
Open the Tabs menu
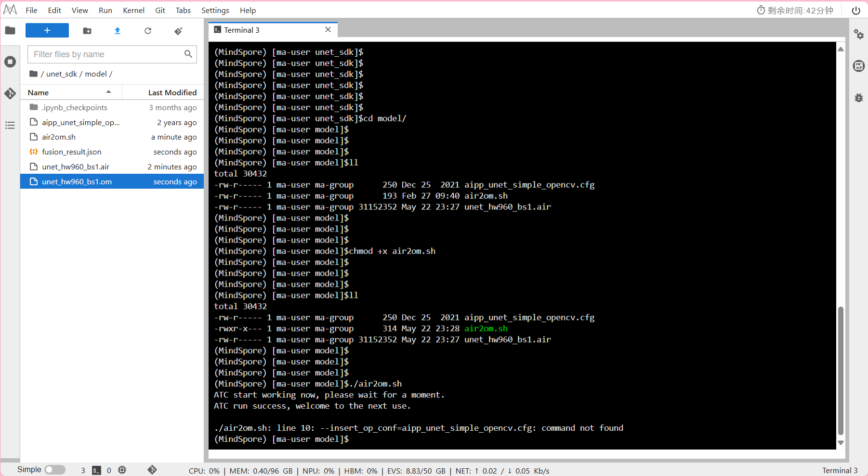pos(183,10)
